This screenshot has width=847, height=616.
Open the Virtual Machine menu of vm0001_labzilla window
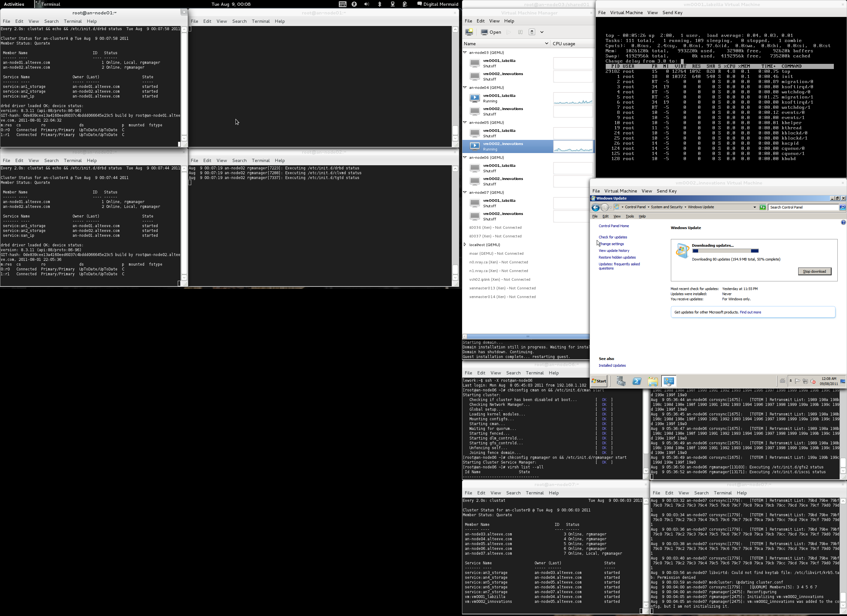coord(626,13)
